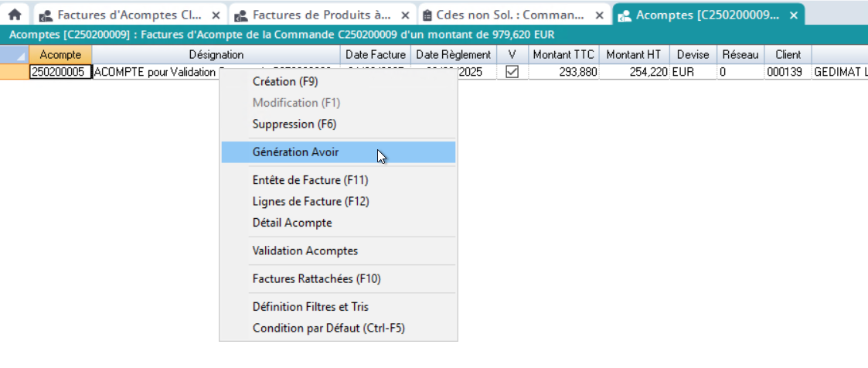Toggle the V checkbox in the row
The image size is (868, 368).
coord(512,72)
